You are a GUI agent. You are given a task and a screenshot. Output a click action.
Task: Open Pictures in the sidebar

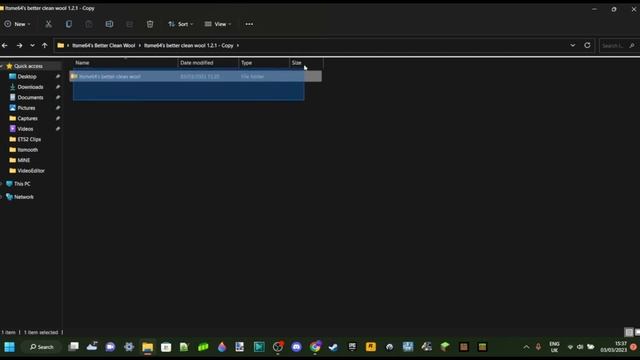point(26,108)
